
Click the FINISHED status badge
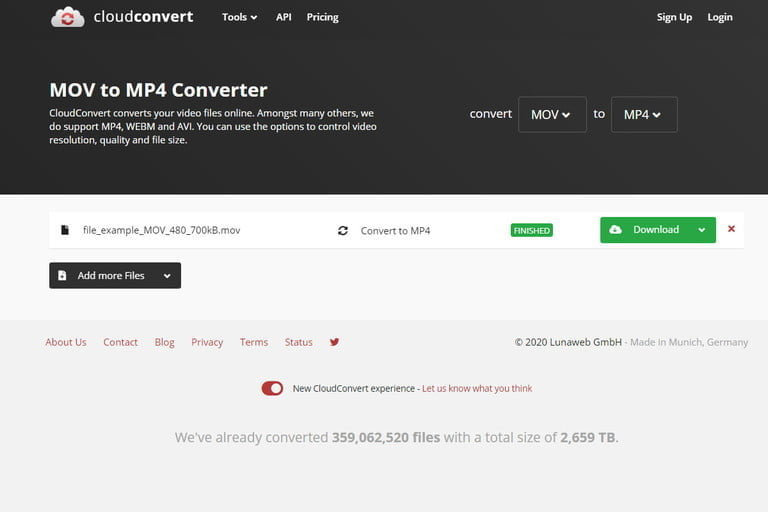coord(531,230)
